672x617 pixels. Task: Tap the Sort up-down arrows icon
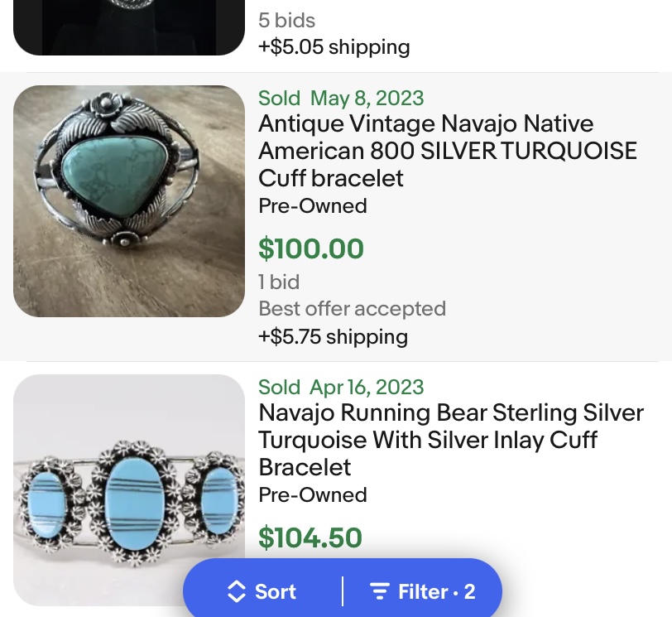tap(237, 591)
